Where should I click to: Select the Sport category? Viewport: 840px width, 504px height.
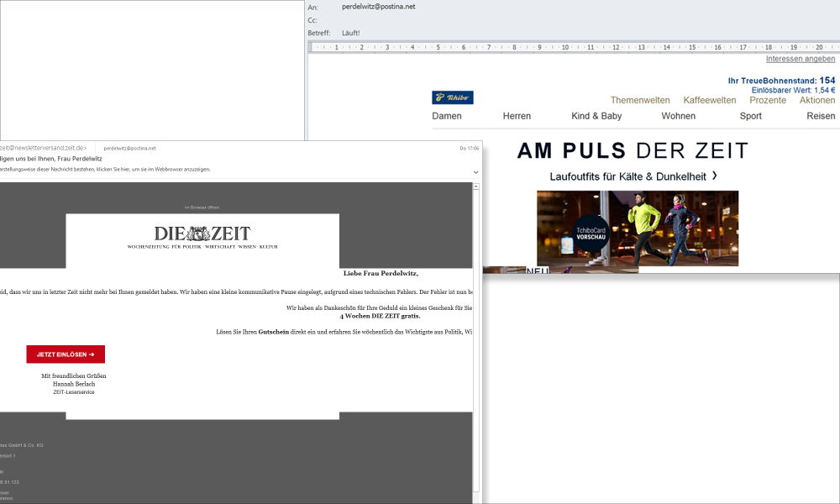750,116
